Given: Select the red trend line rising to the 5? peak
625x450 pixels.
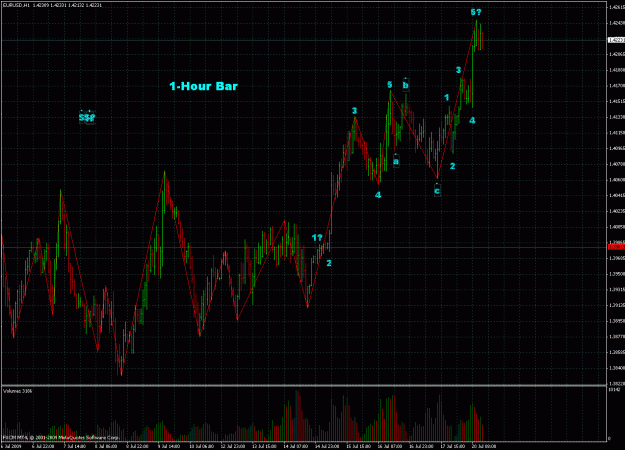Looking at the screenshot, I should click(457, 99).
